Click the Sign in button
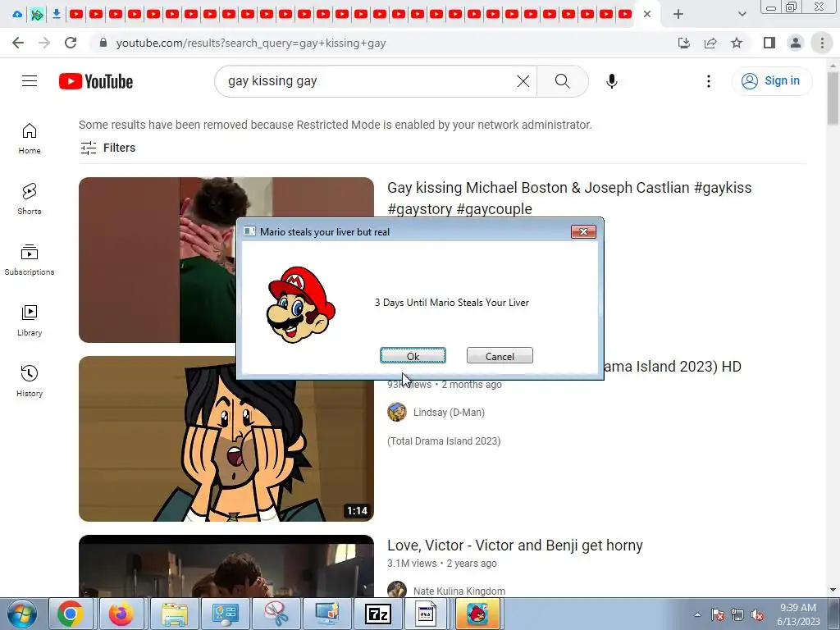Image resolution: width=840 pixels, height=630 pixels. tap(771, 81)
